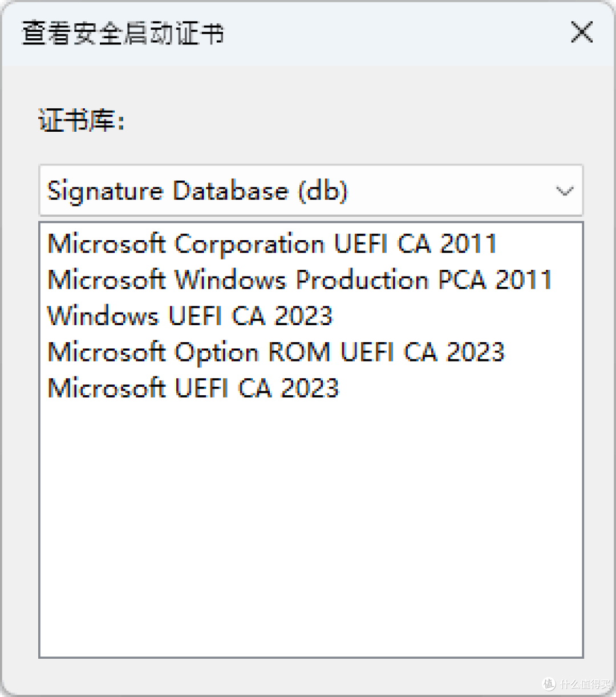This screenshot has width=616, height=697.
Task: Expand the certificate store dropdown arrow
Action: [565, 191]
